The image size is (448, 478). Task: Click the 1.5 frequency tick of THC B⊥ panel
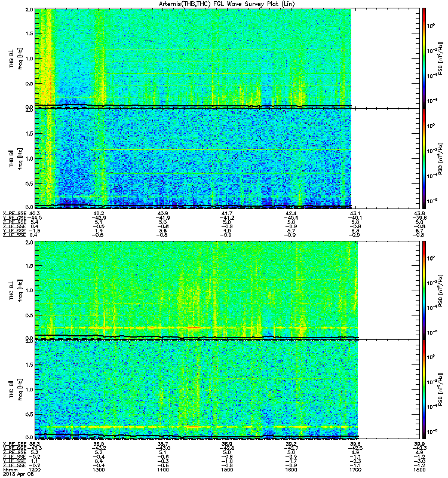point(29,266)
